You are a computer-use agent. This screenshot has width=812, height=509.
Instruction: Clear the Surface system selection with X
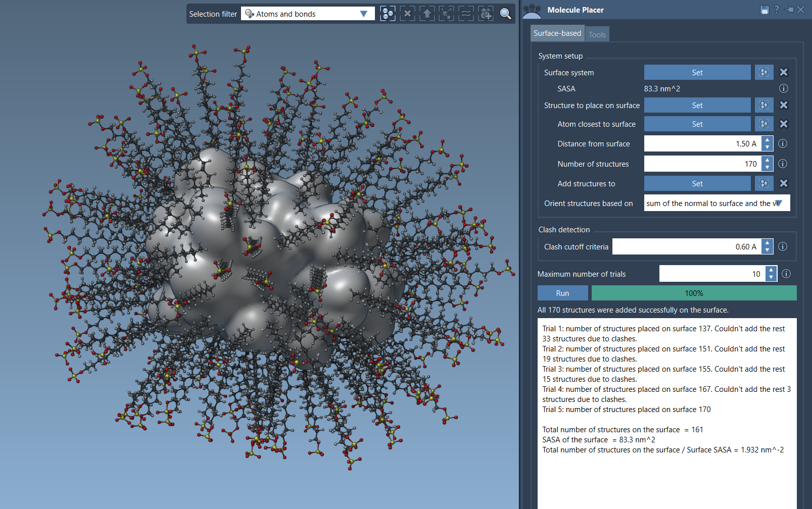784,72
